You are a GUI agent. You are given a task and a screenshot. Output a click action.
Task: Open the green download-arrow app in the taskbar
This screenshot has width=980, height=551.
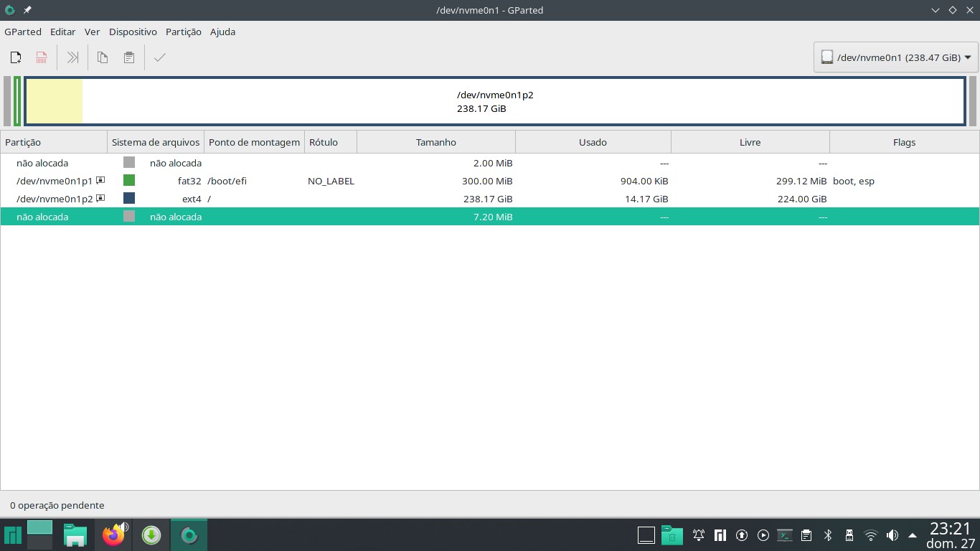point(151,535)
